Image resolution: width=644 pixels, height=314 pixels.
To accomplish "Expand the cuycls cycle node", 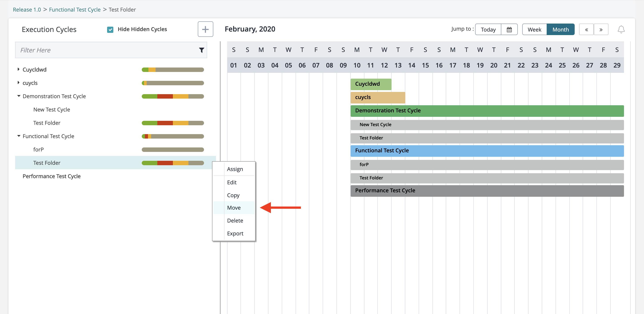I will pos(18,83).
